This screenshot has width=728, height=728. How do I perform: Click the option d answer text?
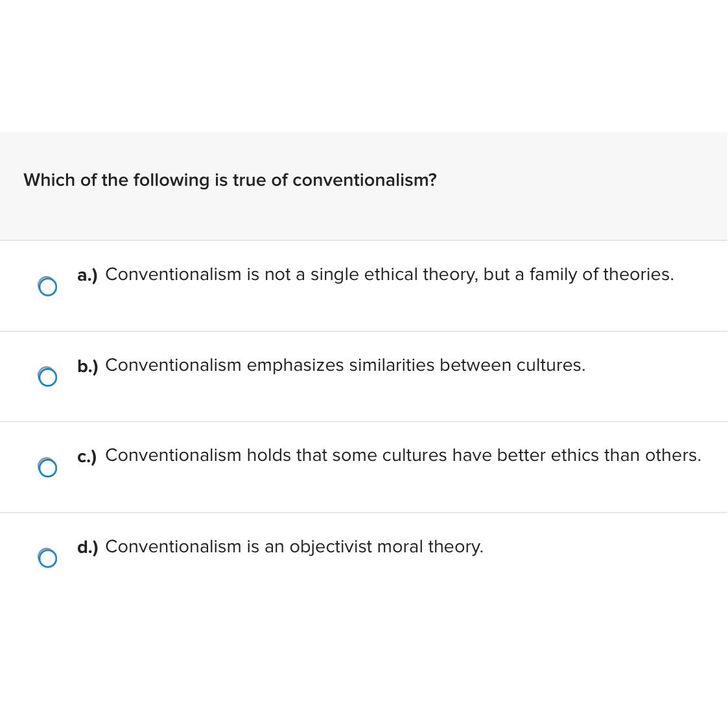pyautogui.click(x=295, y=547)
